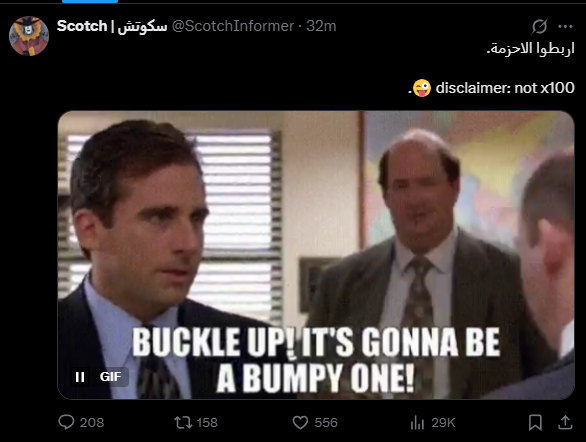Viewport: 586px width, 442px height.
Task: Open the three-dot more options menu
Action: [565, 26]
